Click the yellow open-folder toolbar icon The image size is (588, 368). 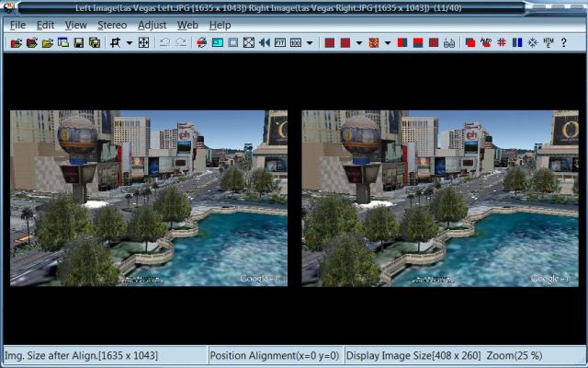click(x=48, y=43)
